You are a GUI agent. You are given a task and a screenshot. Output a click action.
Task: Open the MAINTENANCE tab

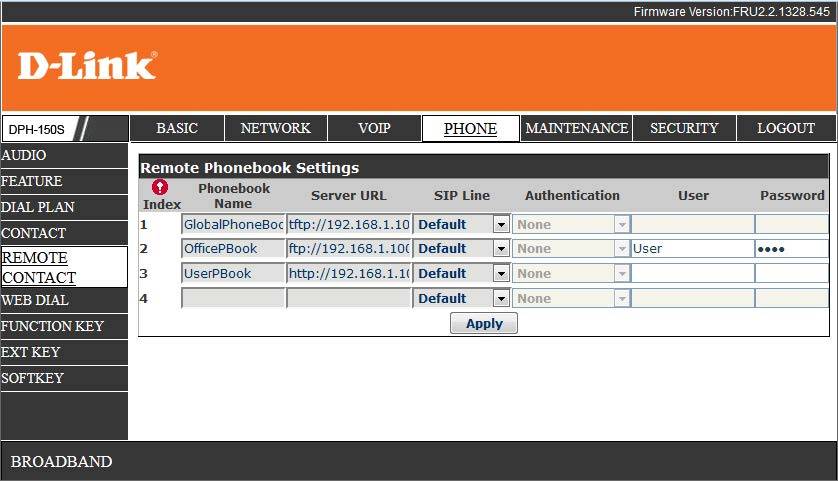[x=577, y=128]
